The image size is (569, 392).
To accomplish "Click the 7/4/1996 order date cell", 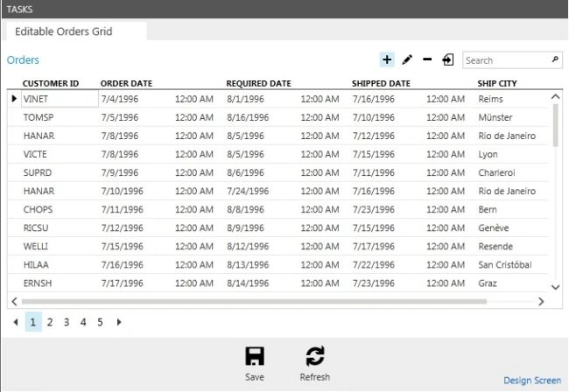I will pos(120,99).
